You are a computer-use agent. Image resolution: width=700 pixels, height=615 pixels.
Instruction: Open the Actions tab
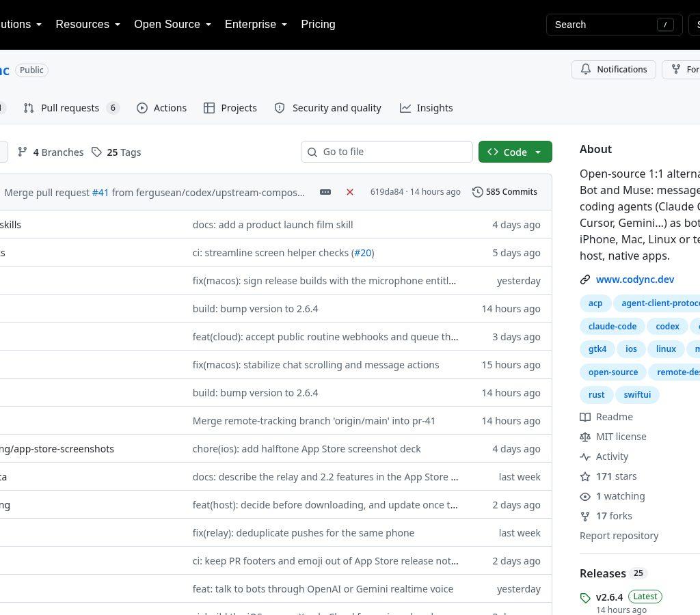(161, 108)
